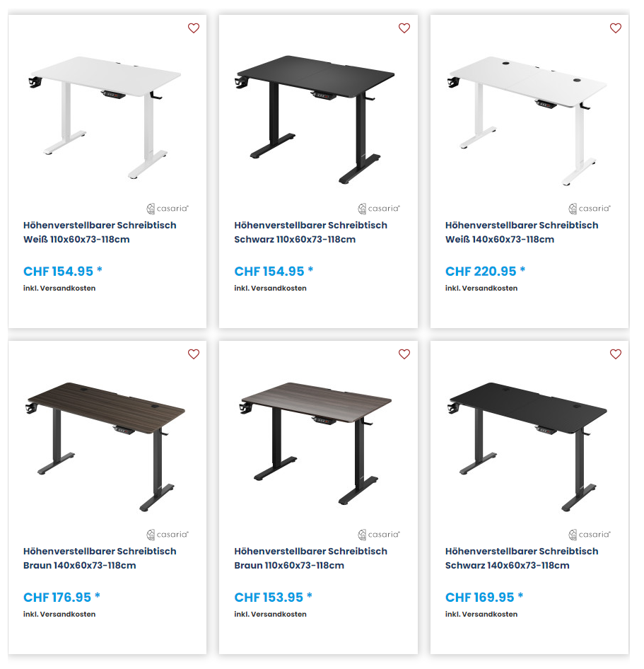
Task: Click 'Schreibtisch Schwarz 140x60x73-118cm' title
Action: point(522,558)
